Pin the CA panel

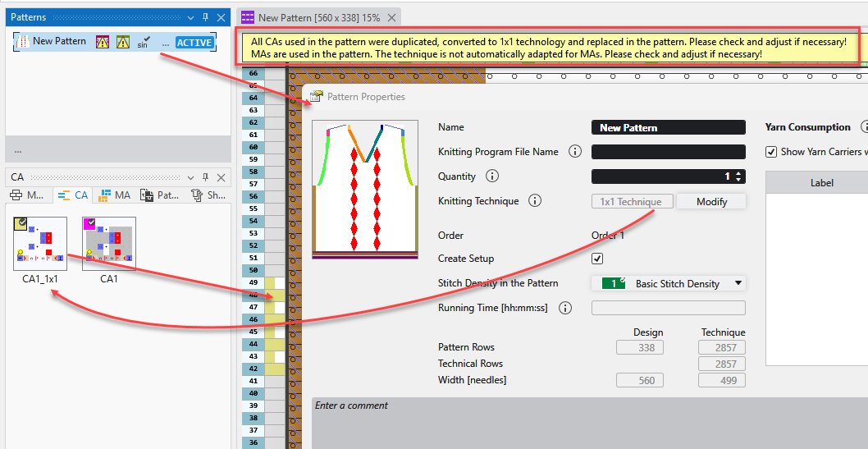point(205,176)
